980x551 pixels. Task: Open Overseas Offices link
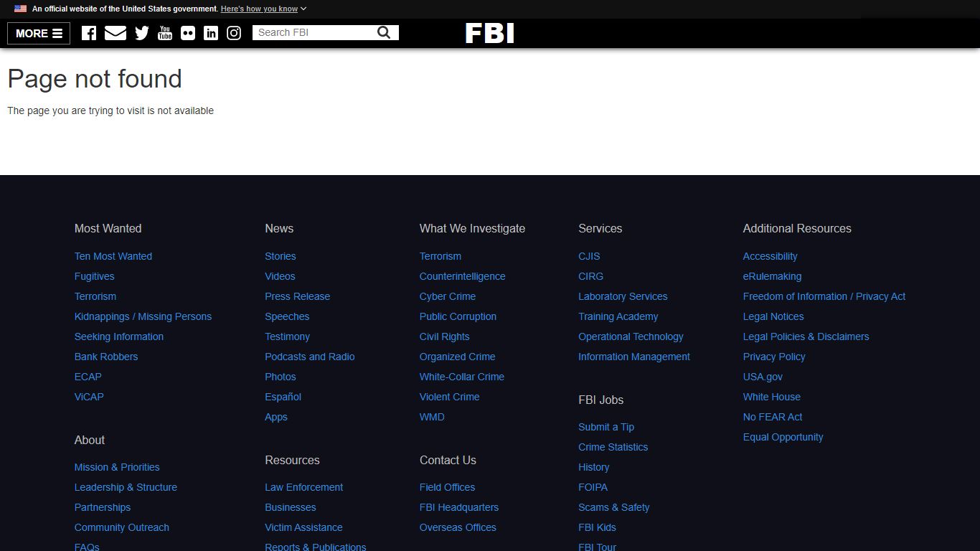[458, 527]
